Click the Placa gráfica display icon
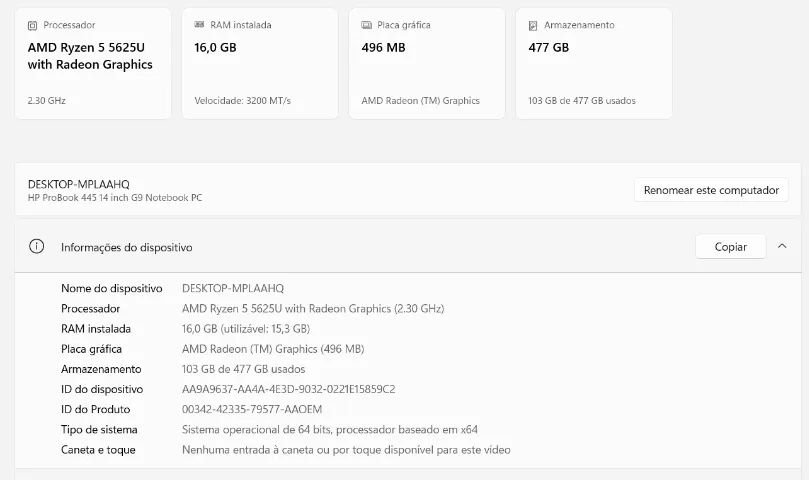The height and width of the screenshot is (480, 809). (366, 25)
